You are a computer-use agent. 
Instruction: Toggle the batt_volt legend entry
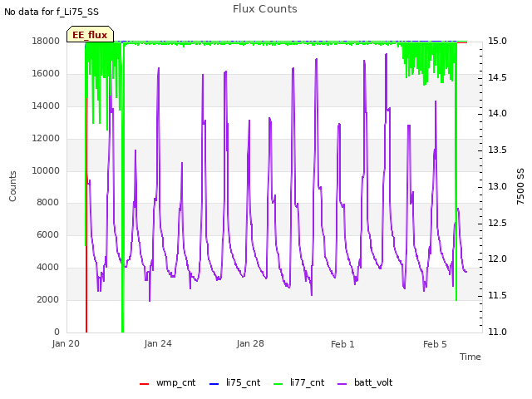pos(365,382)
